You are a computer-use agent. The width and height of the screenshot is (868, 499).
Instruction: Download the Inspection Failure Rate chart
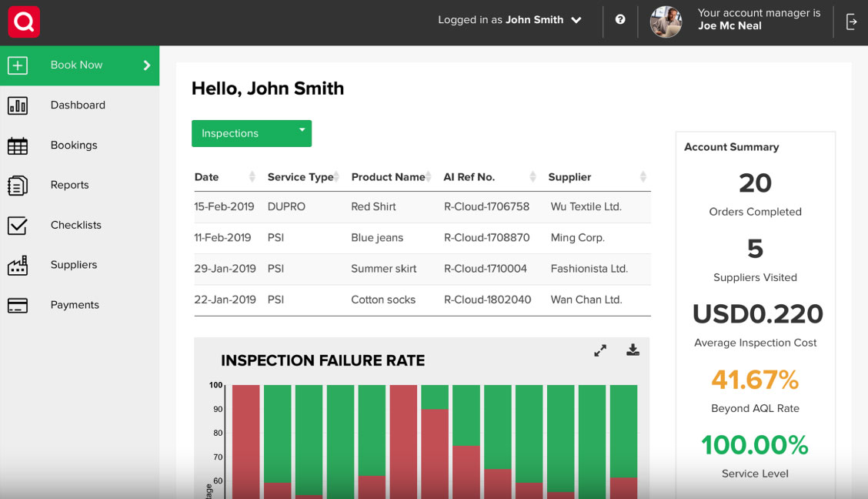tap(633, 350)
